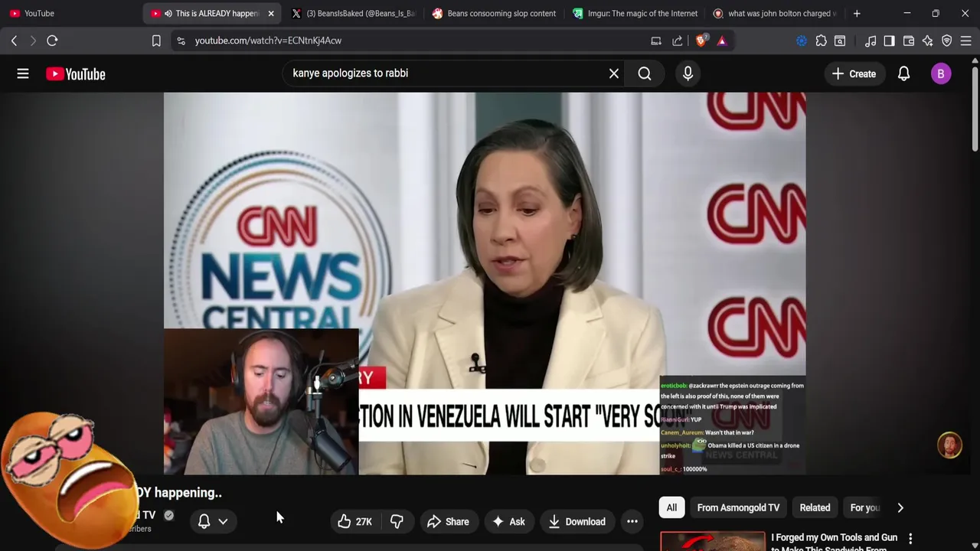Switch to John Bolton search tab
This screenshot has width=980, height=551.
pyautogui.click(x=776, y=13)
